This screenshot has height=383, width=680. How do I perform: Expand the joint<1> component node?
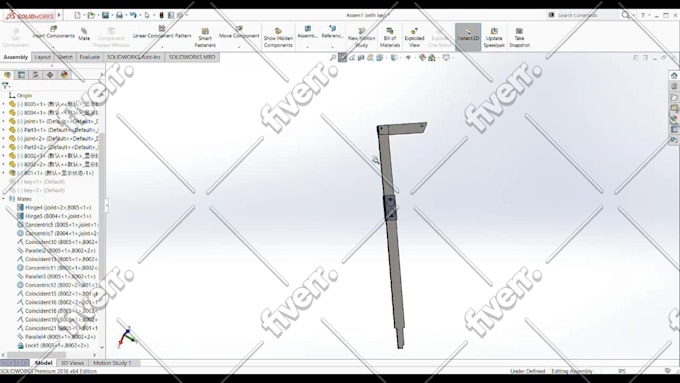[x=3, y=121]
